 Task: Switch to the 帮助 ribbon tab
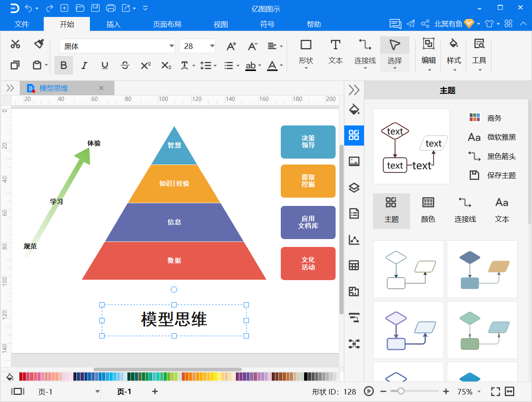[314, 24]
